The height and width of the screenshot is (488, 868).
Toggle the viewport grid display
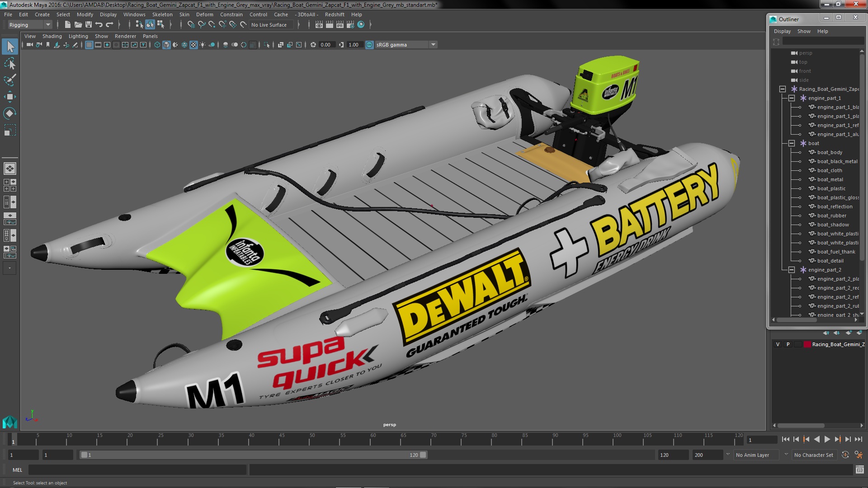coord(89,45)
